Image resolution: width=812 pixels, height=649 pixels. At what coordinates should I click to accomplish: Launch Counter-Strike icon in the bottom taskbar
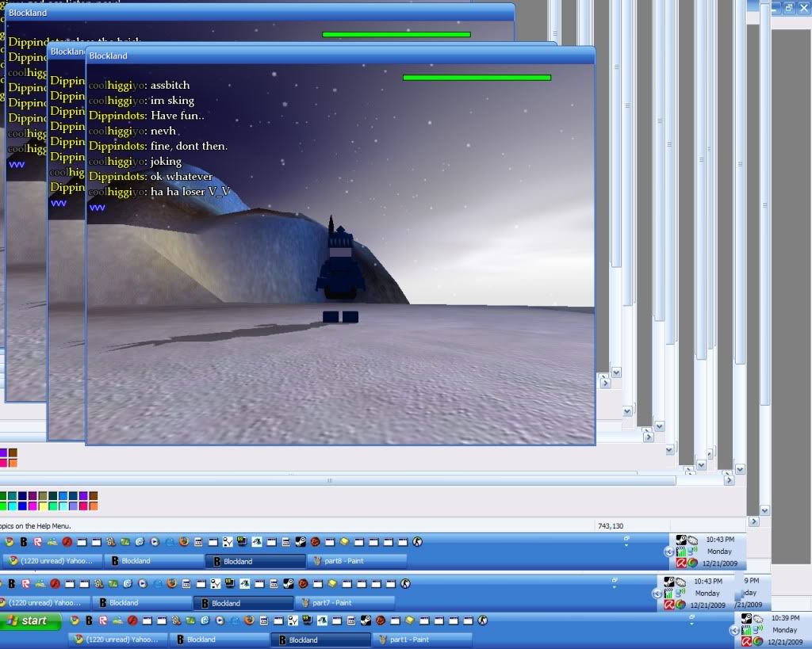(x=483, y=620)
